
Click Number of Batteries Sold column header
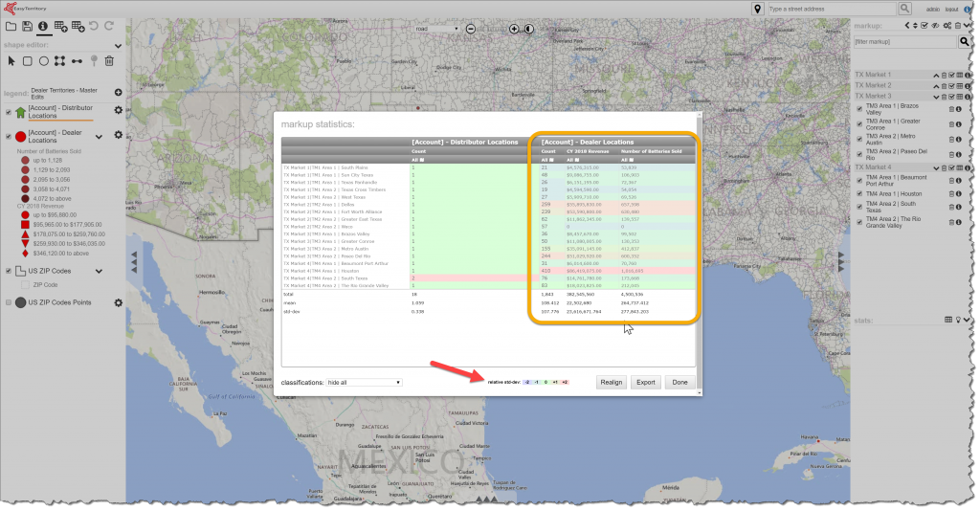pyautogui.click(x=651, y=151)
